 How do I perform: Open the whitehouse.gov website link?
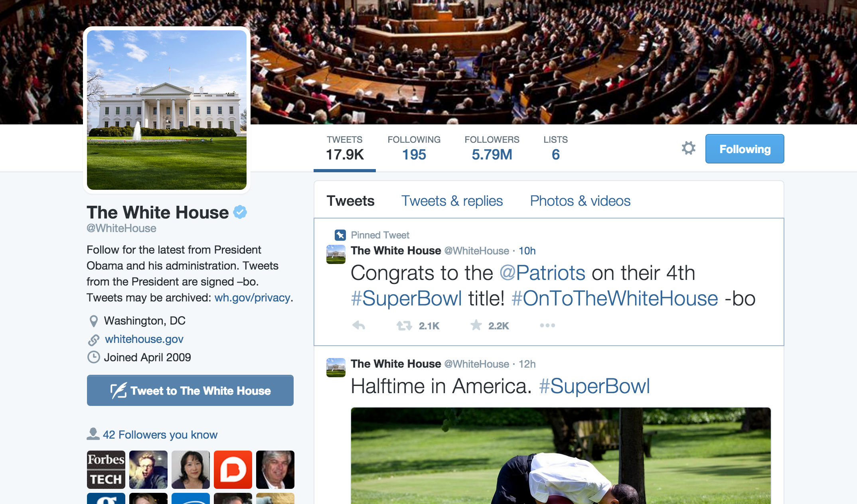click(x=144, y=339)
